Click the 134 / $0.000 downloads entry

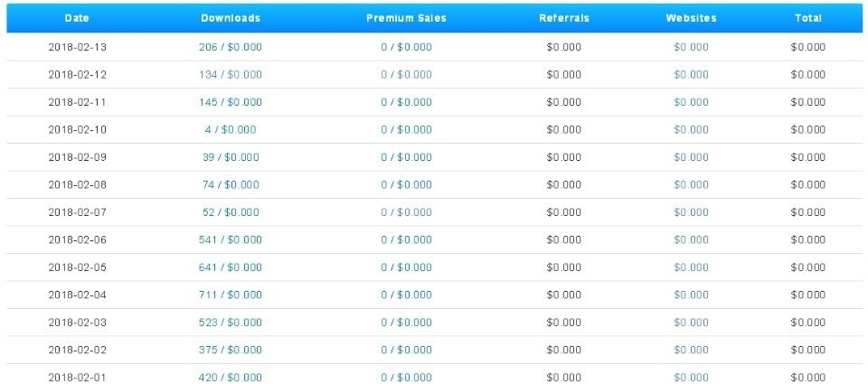click(230, 74)
